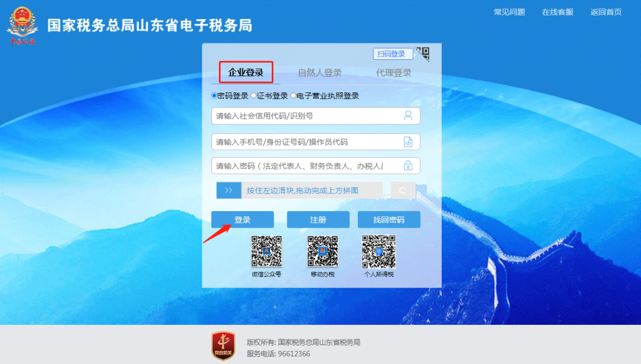Select the 电子营业执照登录 radio option
The image size is (641, 364).
pos(293,95)
